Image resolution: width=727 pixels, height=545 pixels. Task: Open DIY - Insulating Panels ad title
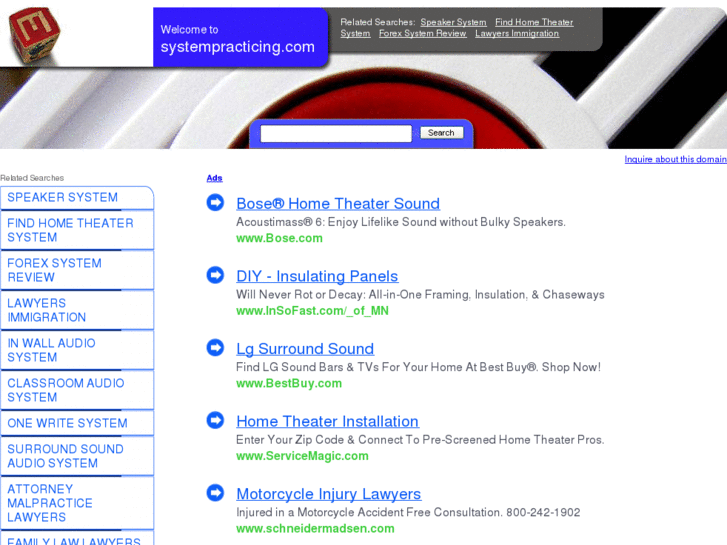click(x=317, y=276)
